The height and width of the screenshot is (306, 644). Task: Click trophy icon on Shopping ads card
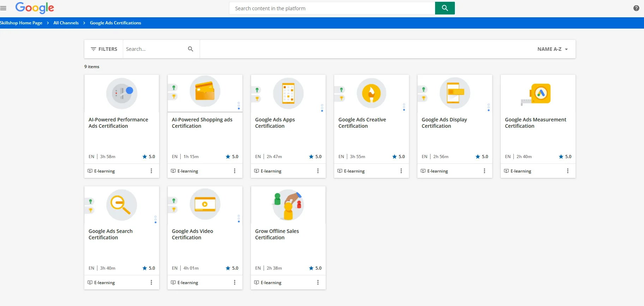pos(174,96)
